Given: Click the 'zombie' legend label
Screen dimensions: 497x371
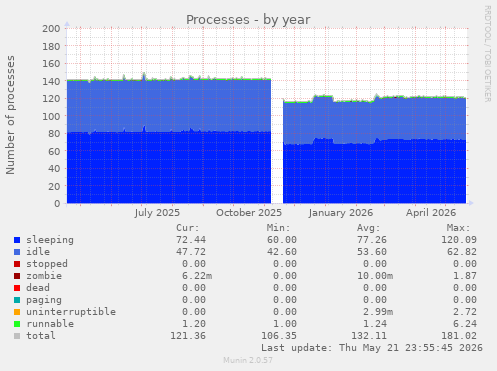Looking at the screenshot, I should tap(44, 276).
